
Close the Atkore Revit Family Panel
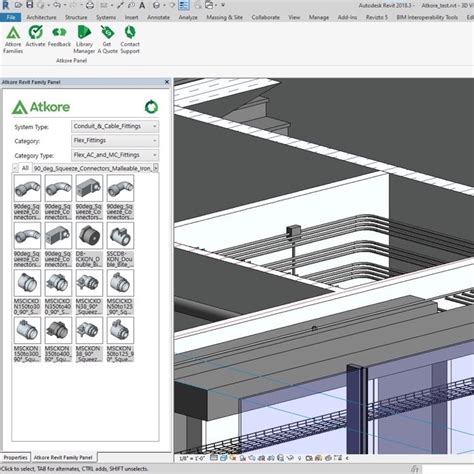tap(167, 82)
